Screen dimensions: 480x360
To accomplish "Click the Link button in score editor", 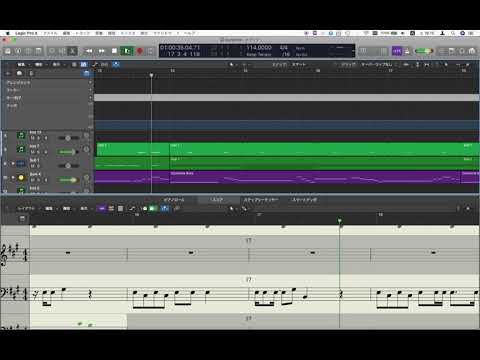I will click(177, 209).
